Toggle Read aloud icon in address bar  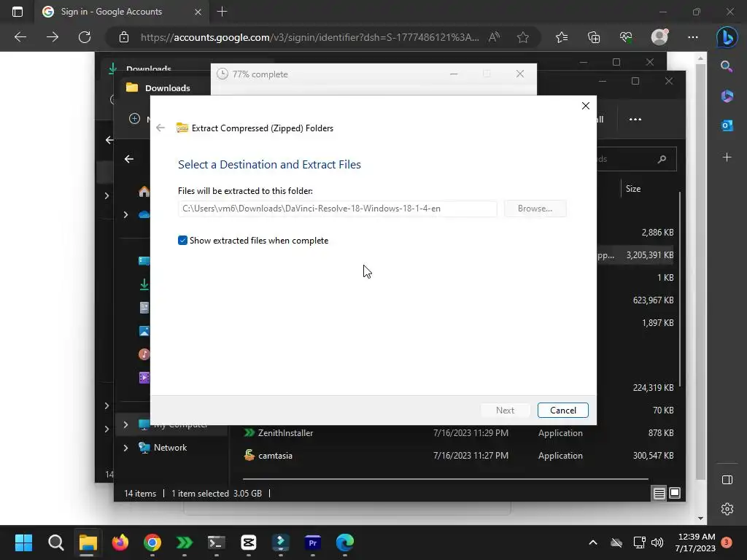[494, 37]
